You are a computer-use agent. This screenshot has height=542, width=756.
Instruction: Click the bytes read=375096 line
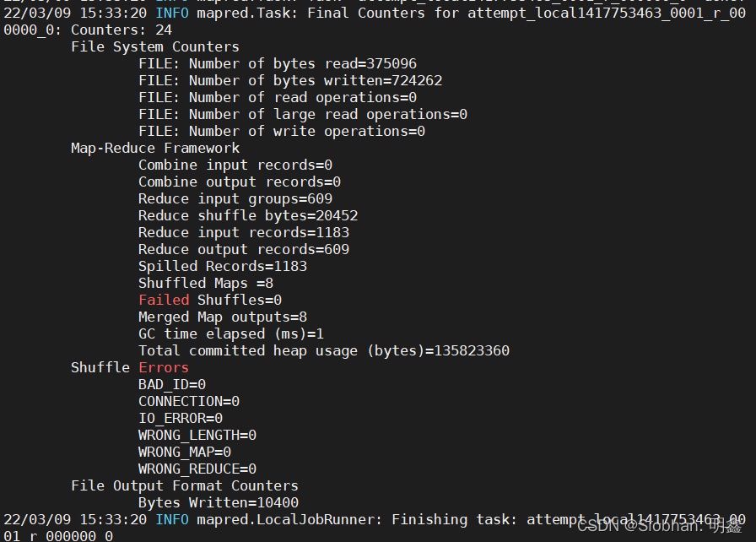tap(277, 63)
